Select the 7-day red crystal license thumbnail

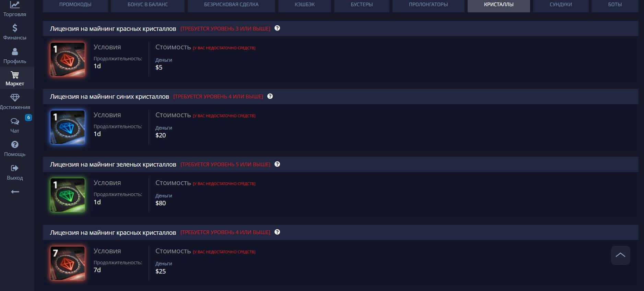tap(68, 263)
